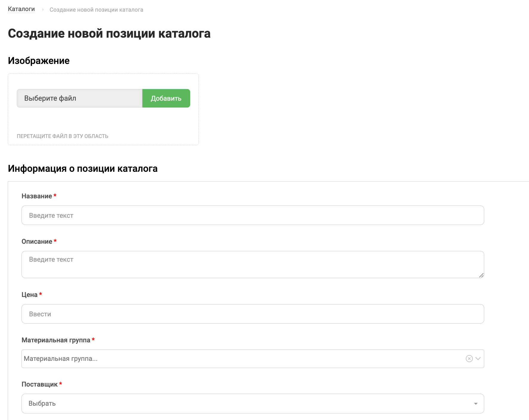The width and height of the screenshot is (529, 420).
Task: Click the Описание field label
Action: click(x=37, y=242)
